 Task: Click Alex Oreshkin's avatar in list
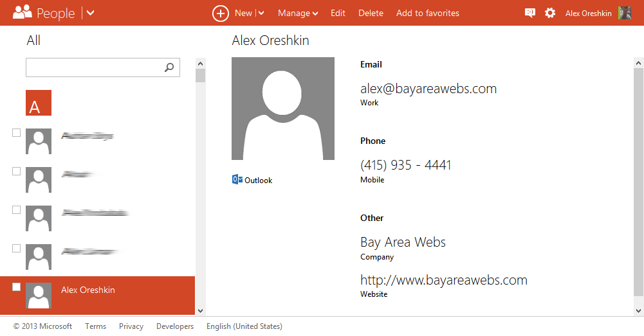(x=39, y=296)
